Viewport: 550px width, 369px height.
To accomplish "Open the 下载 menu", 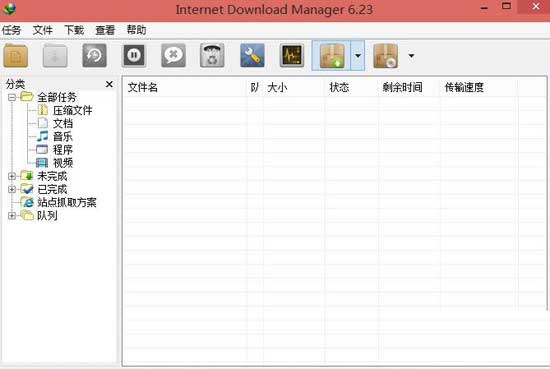I will [74, 30].
